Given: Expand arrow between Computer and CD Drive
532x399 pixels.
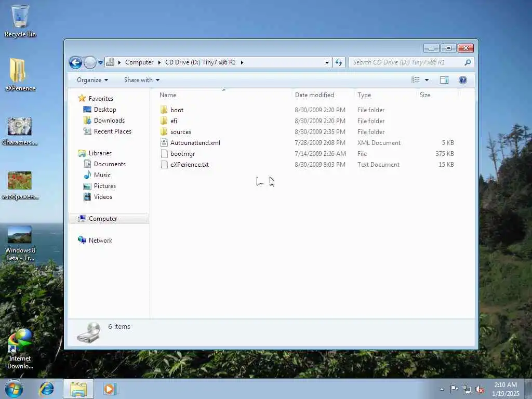Looking at the screenshot, I should 159,62.
